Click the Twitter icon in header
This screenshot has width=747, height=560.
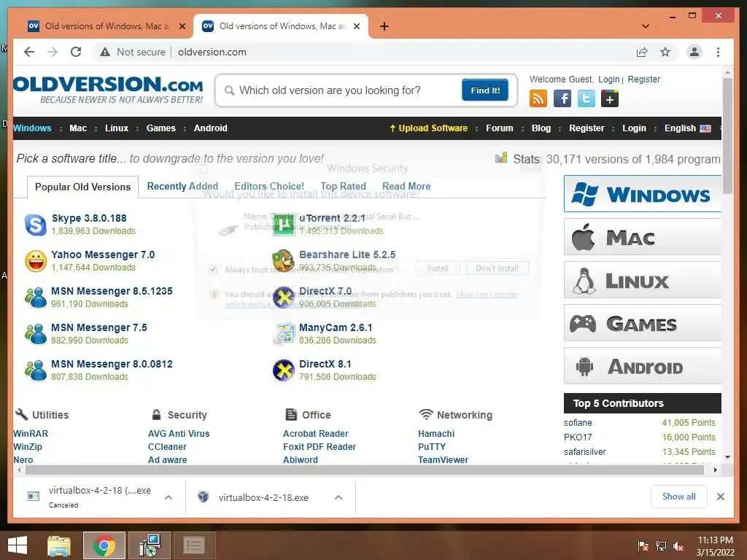tap(586, 98)
